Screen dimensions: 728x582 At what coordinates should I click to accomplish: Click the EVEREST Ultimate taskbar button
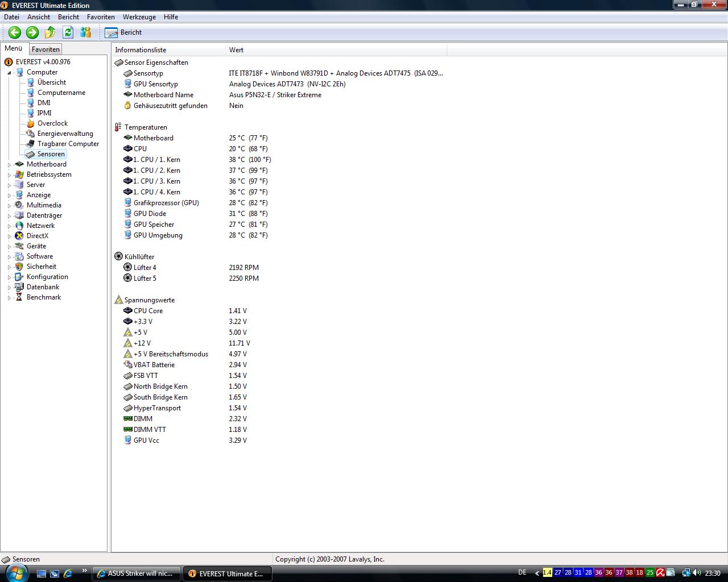[x=227, y=573]
